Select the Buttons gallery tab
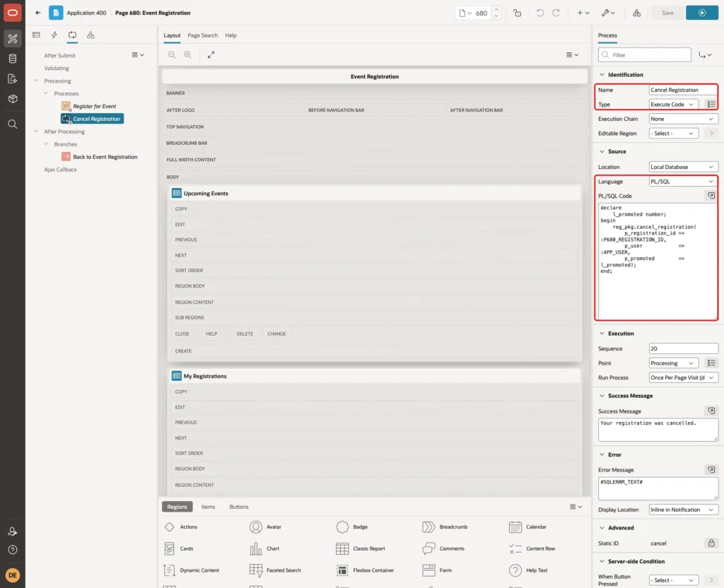This screenshot has width=724, height=588. pyautogui.click(x=239, y=506)
